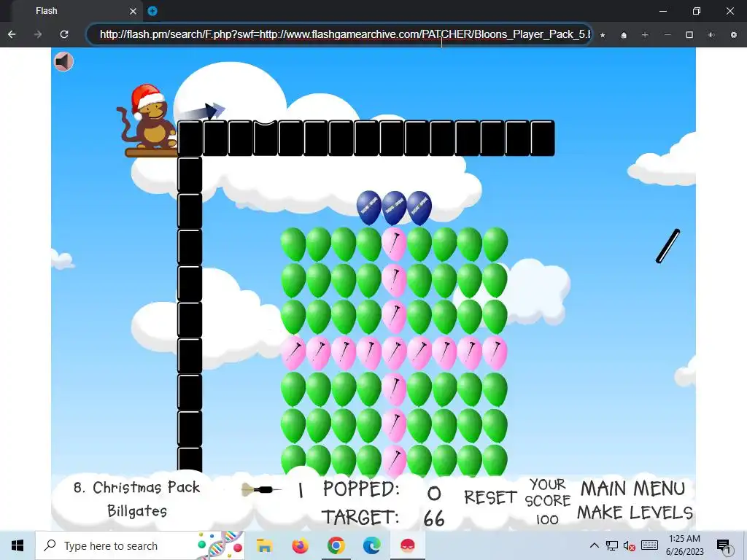Mute the game sound speaker icon
The image size is (747, 560).
coord(63,61)
